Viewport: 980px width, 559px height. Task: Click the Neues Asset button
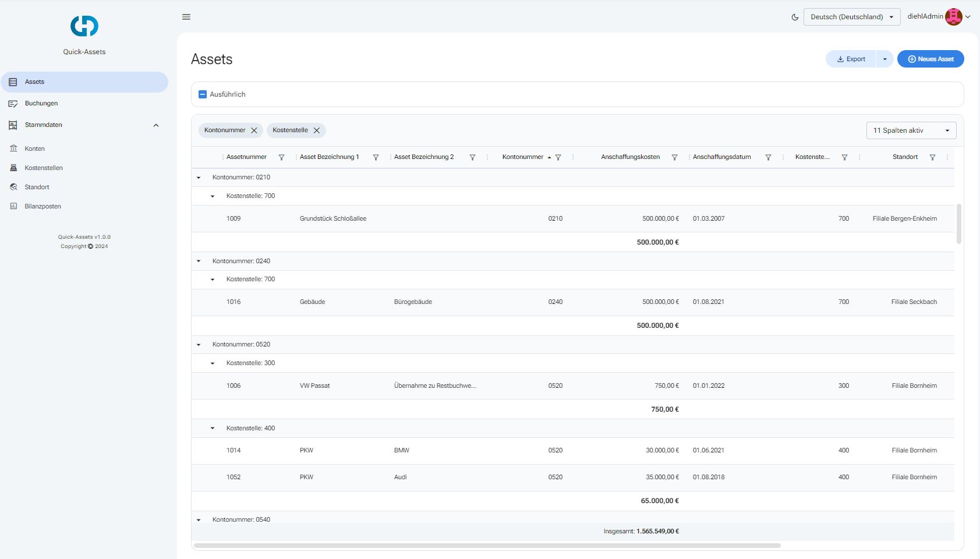coord(930,59)
